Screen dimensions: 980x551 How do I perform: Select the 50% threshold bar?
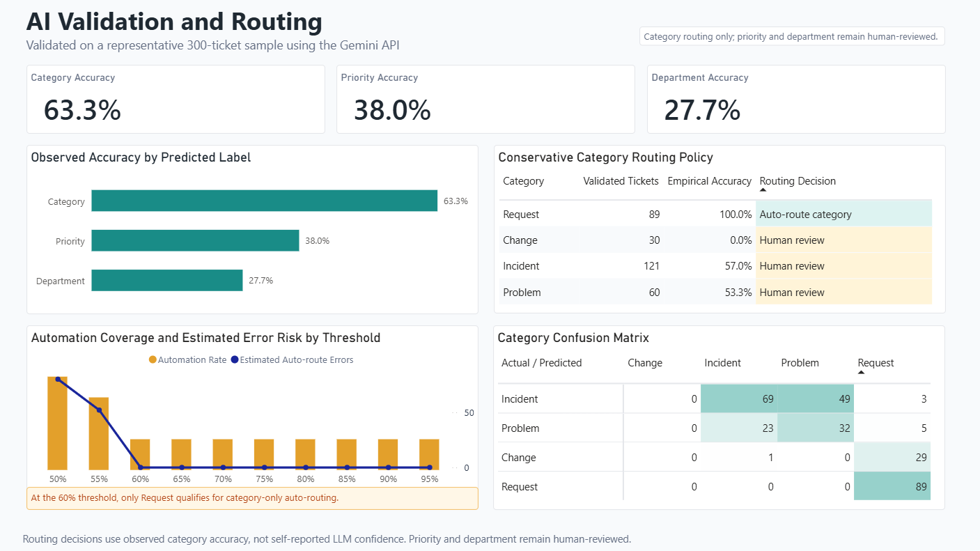58,423
